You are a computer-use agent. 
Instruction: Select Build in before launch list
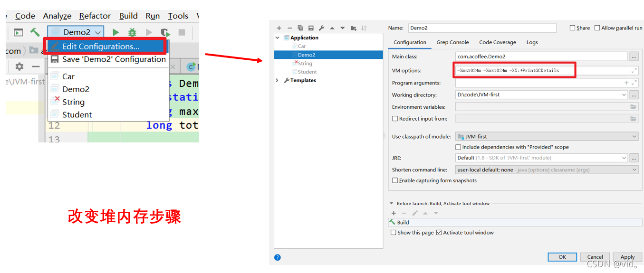pos(515,222)
